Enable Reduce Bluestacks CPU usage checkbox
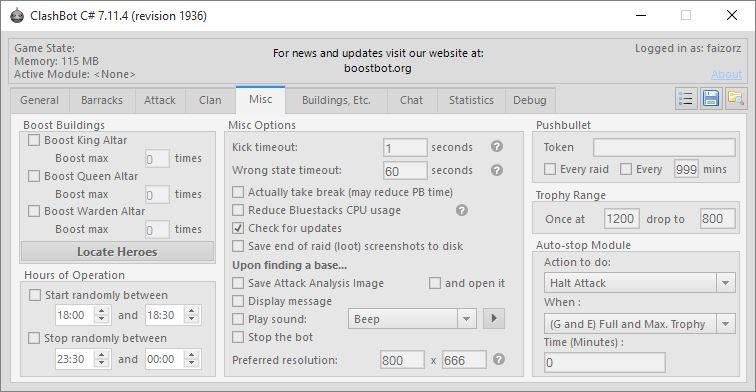Screen dimensions: 756x392 238,210
